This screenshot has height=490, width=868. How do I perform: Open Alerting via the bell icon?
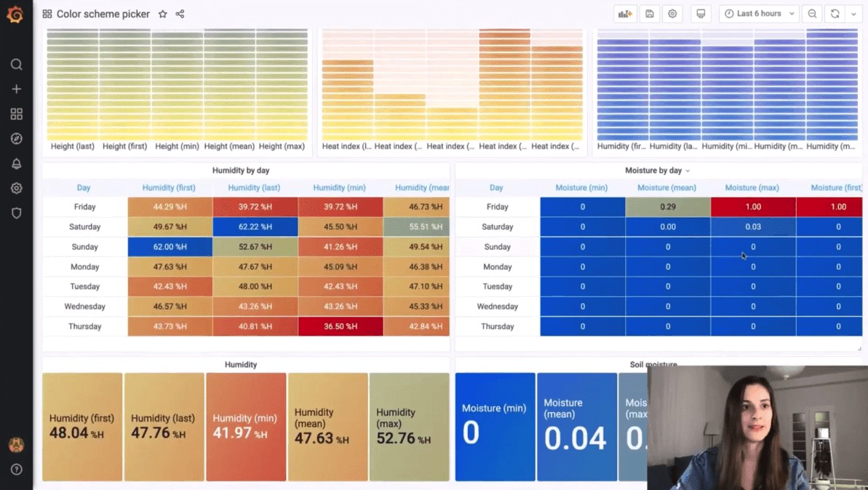point(16,163)
